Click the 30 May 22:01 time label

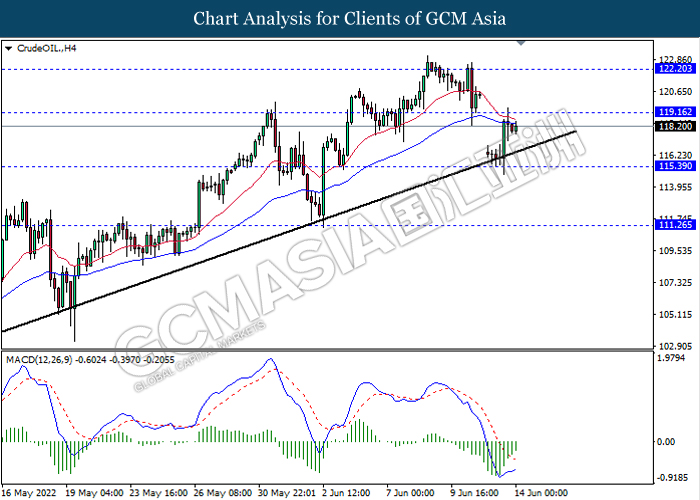287,493
